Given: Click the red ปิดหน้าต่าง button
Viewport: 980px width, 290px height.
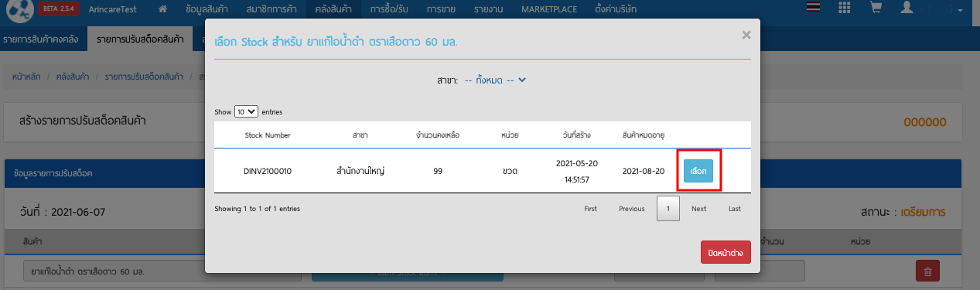Looking at the screenshot, I should tap(726, 253).
